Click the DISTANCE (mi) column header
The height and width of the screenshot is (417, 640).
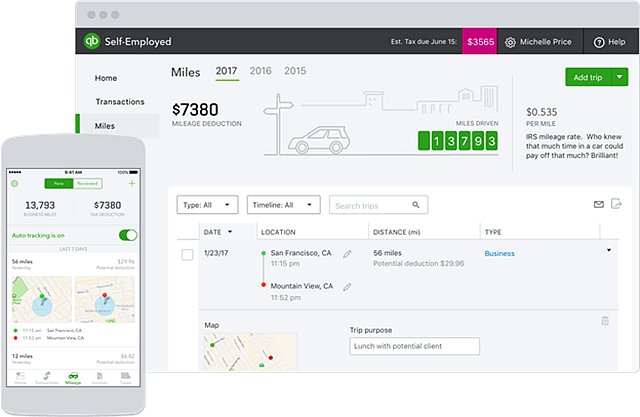[x=397, y=232]
